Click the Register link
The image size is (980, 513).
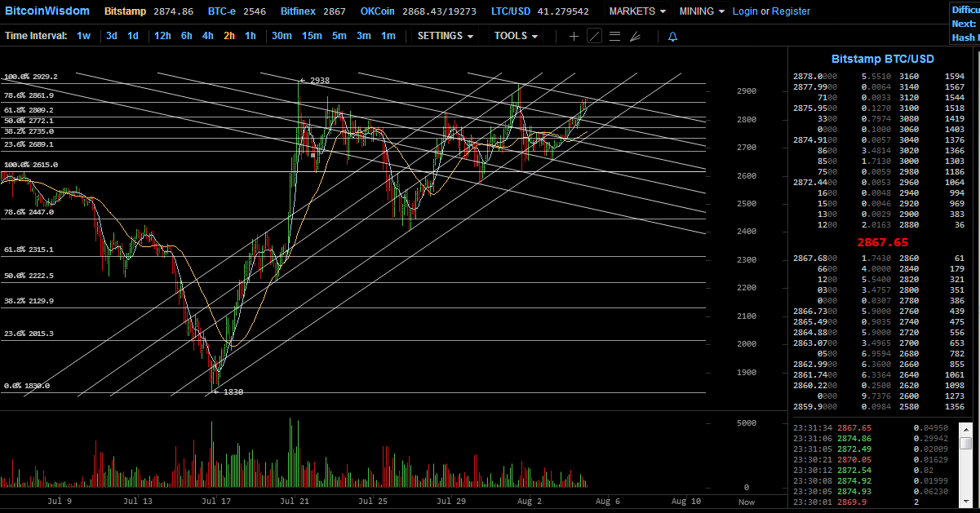(x=791, y=11)
